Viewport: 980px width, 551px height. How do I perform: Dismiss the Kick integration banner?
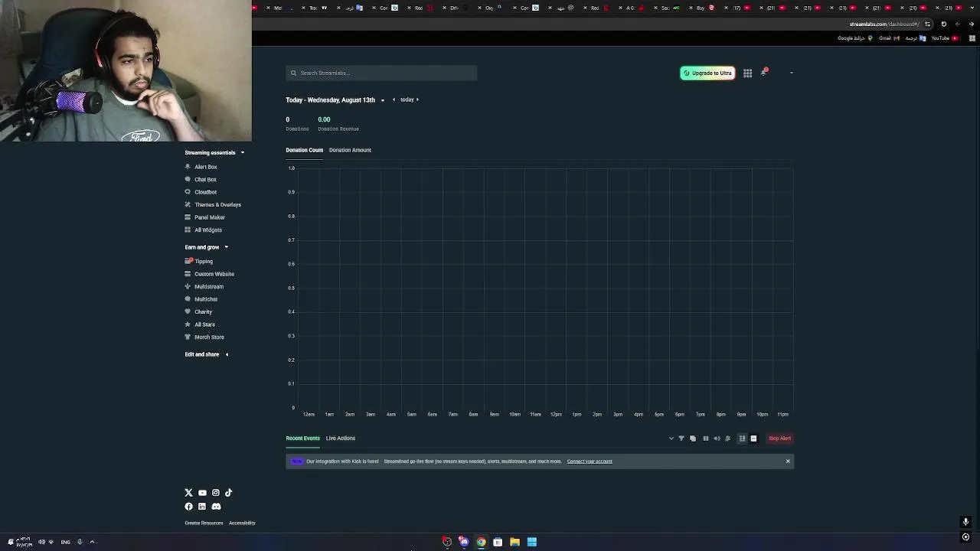click(x=788, y=461)
